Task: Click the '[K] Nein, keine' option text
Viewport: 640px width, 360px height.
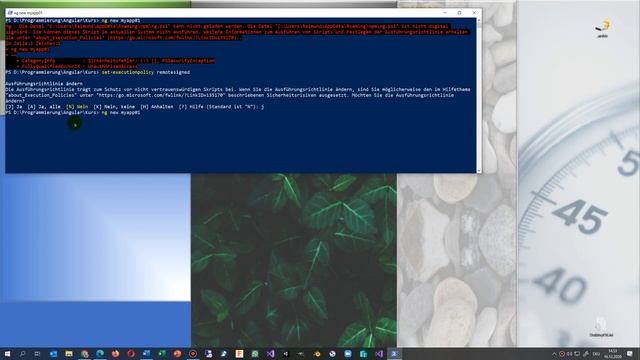Action: click(x=114, y=107)
